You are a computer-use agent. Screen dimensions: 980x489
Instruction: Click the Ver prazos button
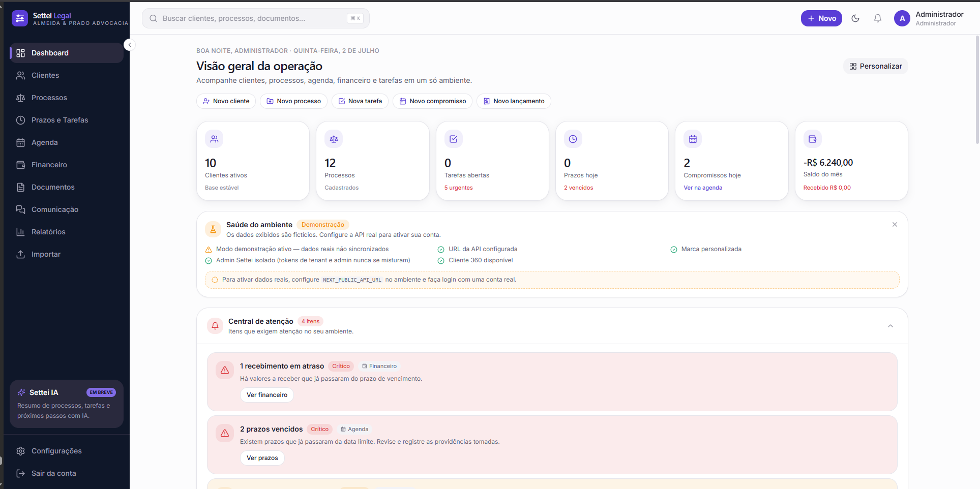pos(262,458)
